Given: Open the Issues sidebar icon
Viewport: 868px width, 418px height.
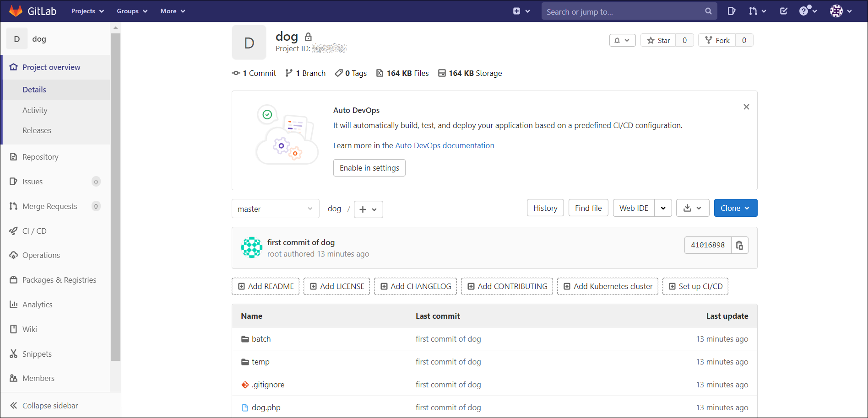Looking at the screenshot, I should (14, 181).
